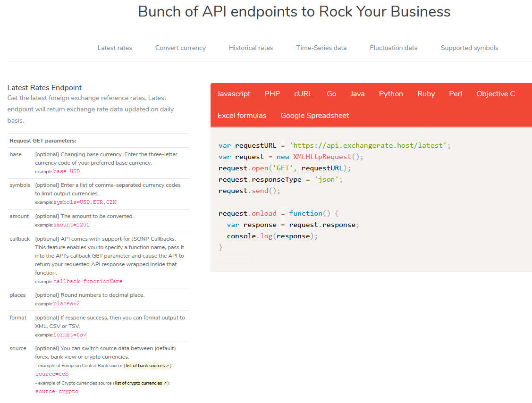Image resolution: width=532 pixels, height=403 pixels.
Task: Click the XMLHttpRequest token in code
Action: [x=322, y=157]
